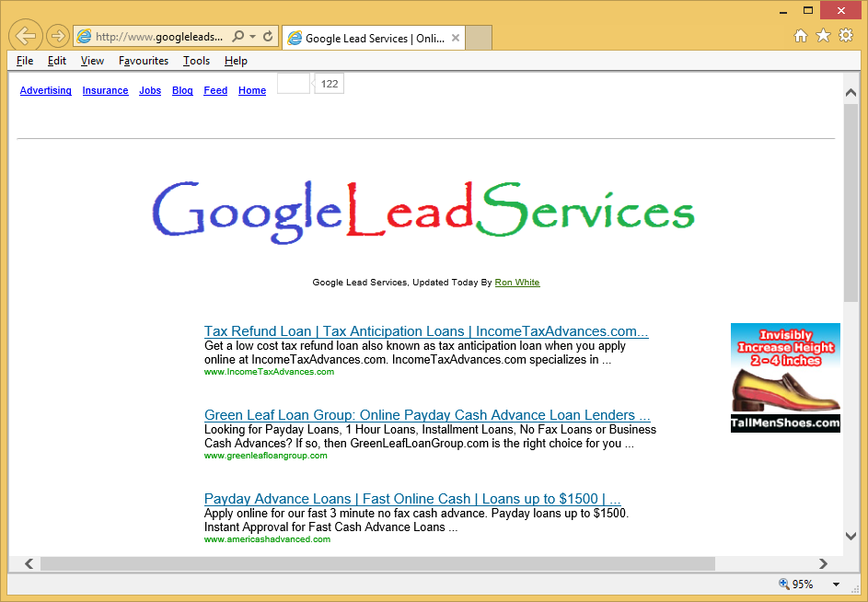Follow the Home navigation link
The height and width of the screenshot is (602, 868).
252,90
